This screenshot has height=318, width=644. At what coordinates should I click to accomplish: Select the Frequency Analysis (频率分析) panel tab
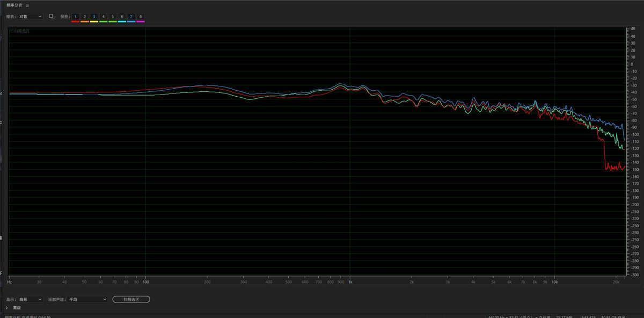tap(14, 5)
